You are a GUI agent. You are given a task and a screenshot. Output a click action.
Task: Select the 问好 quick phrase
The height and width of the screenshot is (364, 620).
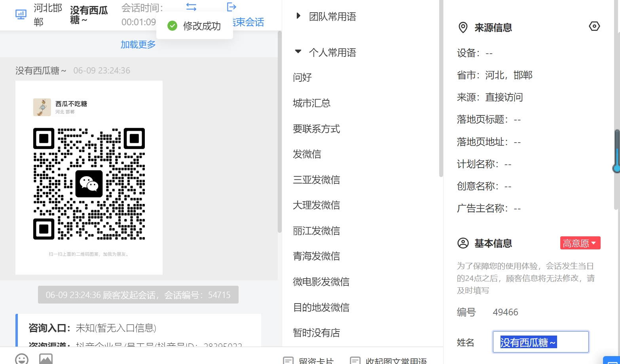point(302,77)
